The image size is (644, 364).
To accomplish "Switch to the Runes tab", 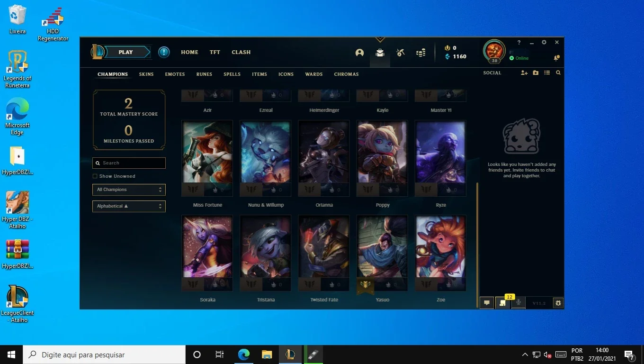I will (204, 74).
